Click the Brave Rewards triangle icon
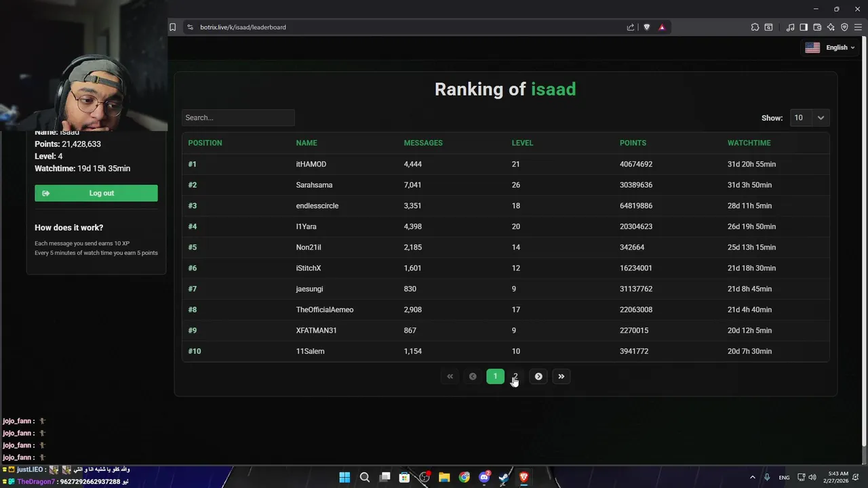The width and height of the screenshot is (868, 488). [x=662, y=27]
